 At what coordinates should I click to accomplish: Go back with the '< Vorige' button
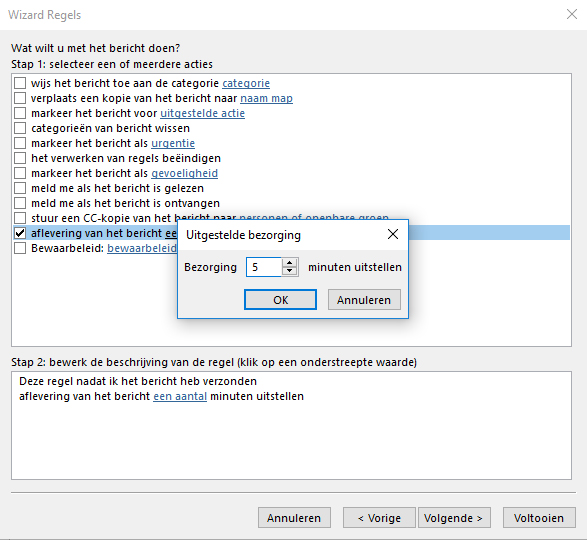coord(379,518)
